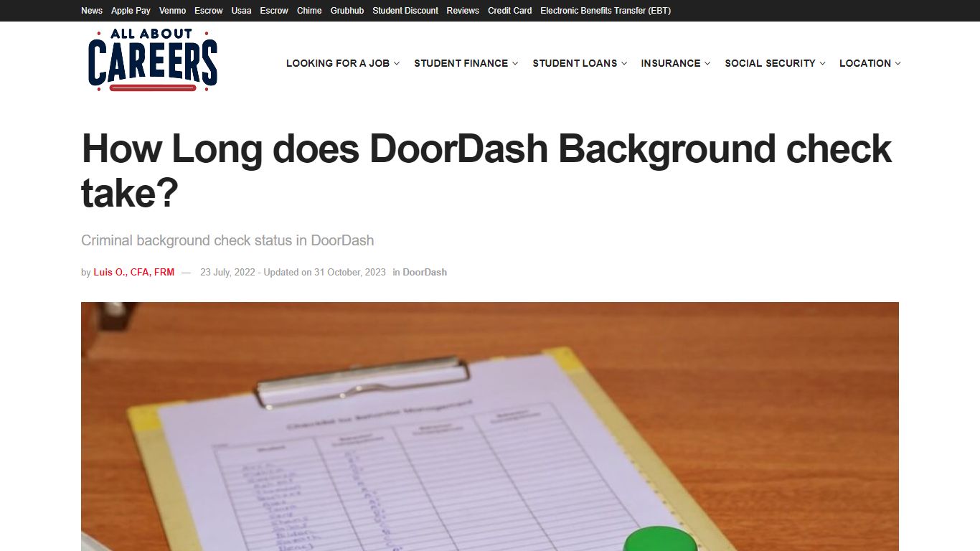Open the News link in top bar
Screen dimensions: 980x551
click(x=92, y=11)
